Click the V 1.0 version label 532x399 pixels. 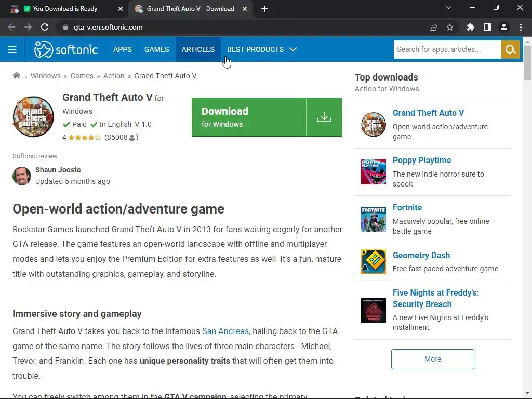tap(143, 124)
